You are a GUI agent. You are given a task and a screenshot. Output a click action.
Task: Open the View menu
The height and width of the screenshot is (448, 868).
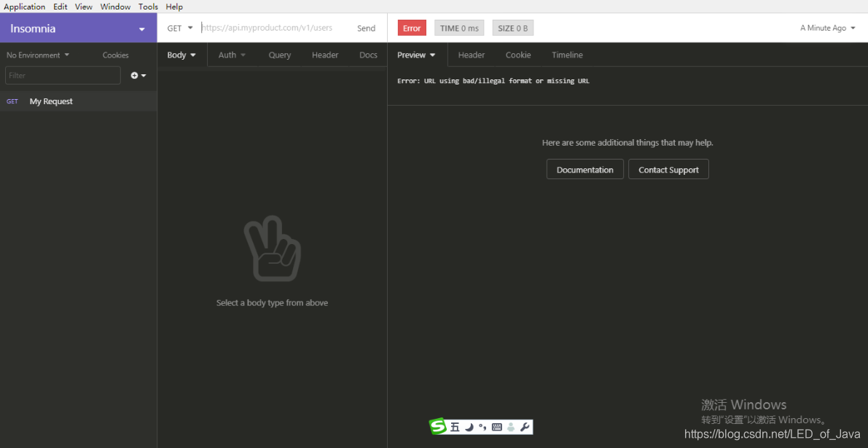pyautogui.click(x=84, y=7)
